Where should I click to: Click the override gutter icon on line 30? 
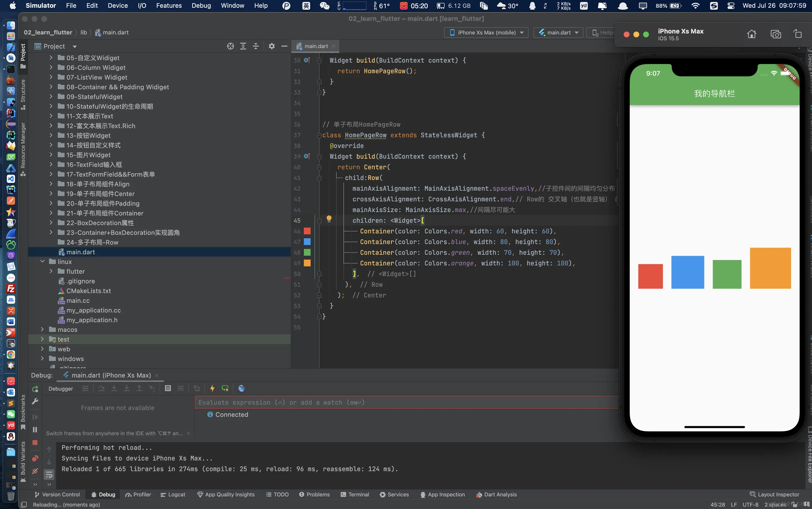[307, 60]
